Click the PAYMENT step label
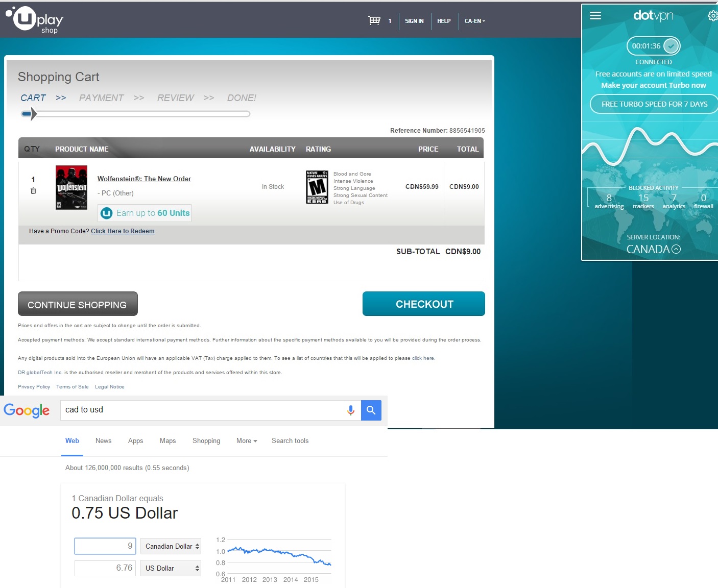This screenshot has height=588, width=718. (101, 97)
